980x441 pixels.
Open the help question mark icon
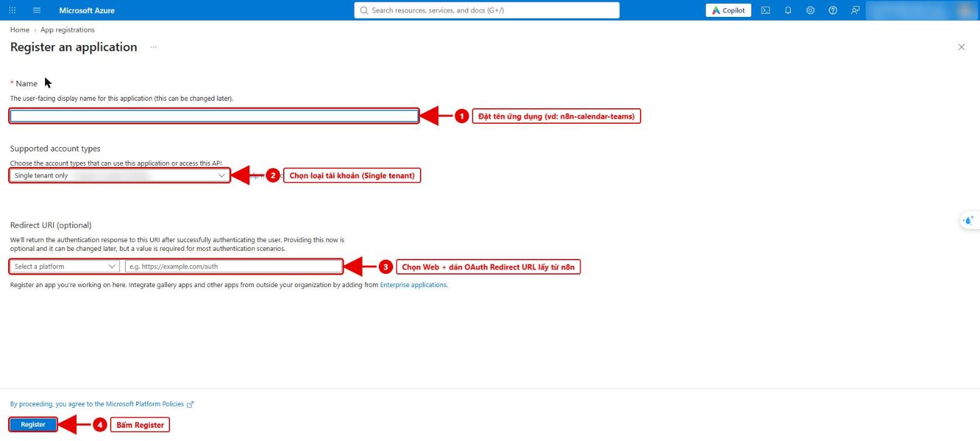click(x=832, y=10)
